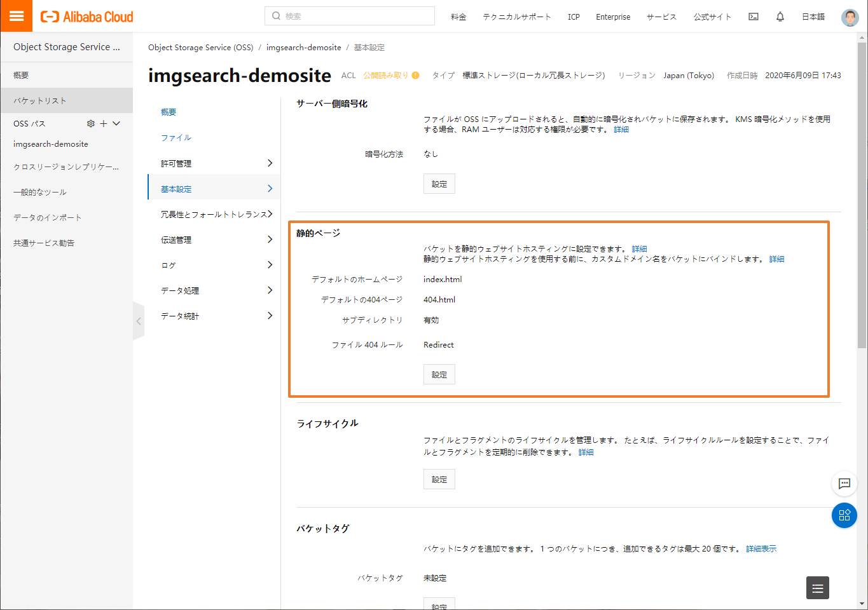Viewport: 868px width, 610px height.
Task: Open the user avatar menu
Action: coord(850,17)
